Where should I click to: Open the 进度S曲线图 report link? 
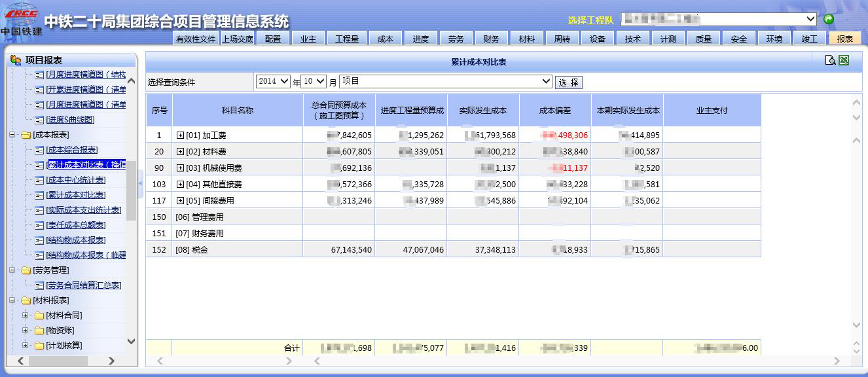[70, 120]
